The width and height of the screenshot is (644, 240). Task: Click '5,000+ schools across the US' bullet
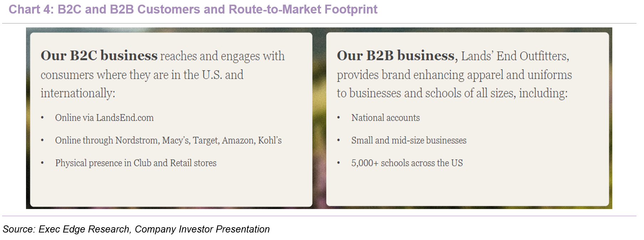pos(407,163)
